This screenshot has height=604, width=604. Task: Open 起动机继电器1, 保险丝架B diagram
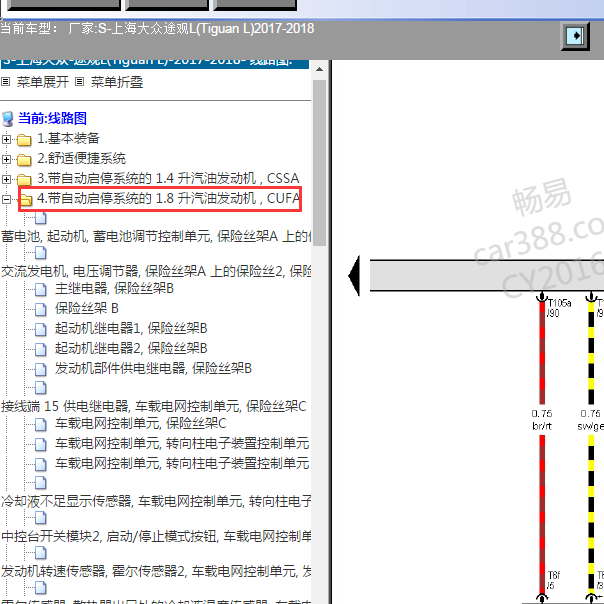click(x=131, y=328)
